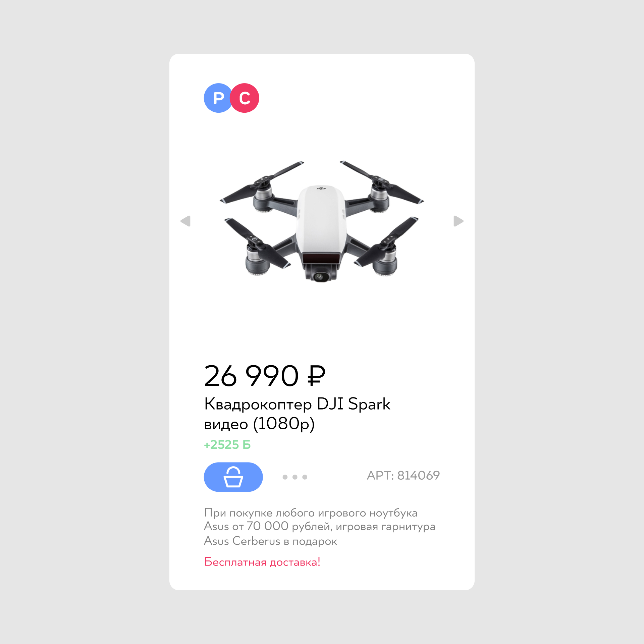Show the next product image with right arrow
The image size is (644, 644).
point(458,221)
